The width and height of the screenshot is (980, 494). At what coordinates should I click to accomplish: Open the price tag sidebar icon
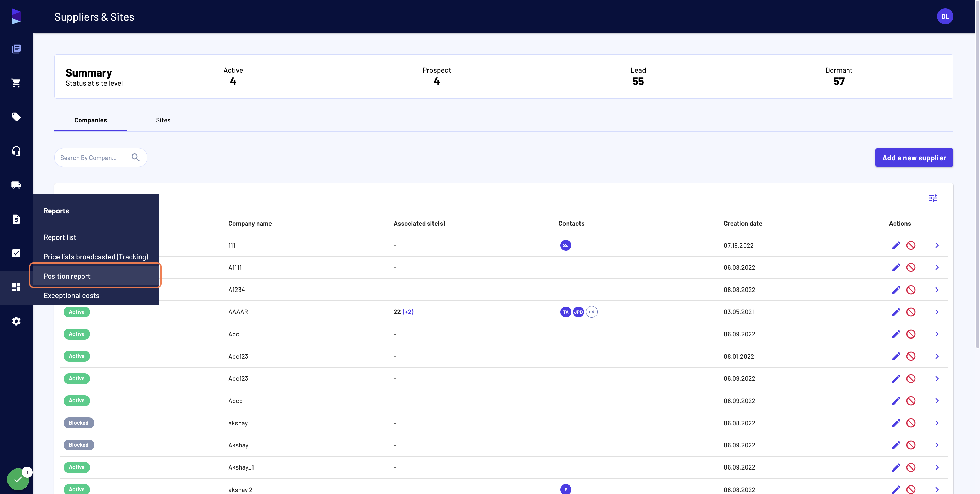16,117
